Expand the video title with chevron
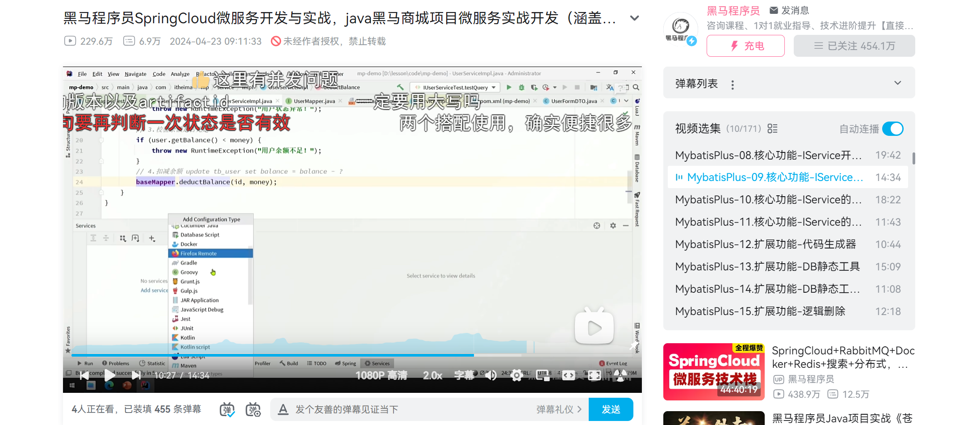 (x=634, y=18)
